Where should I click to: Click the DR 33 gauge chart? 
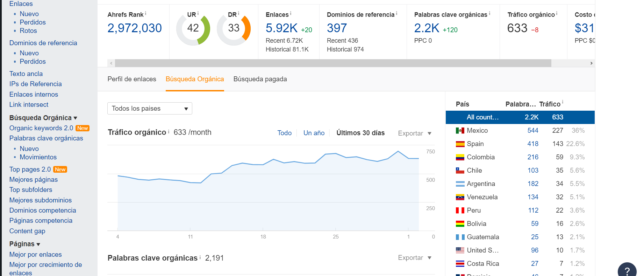tap(234, 29)
